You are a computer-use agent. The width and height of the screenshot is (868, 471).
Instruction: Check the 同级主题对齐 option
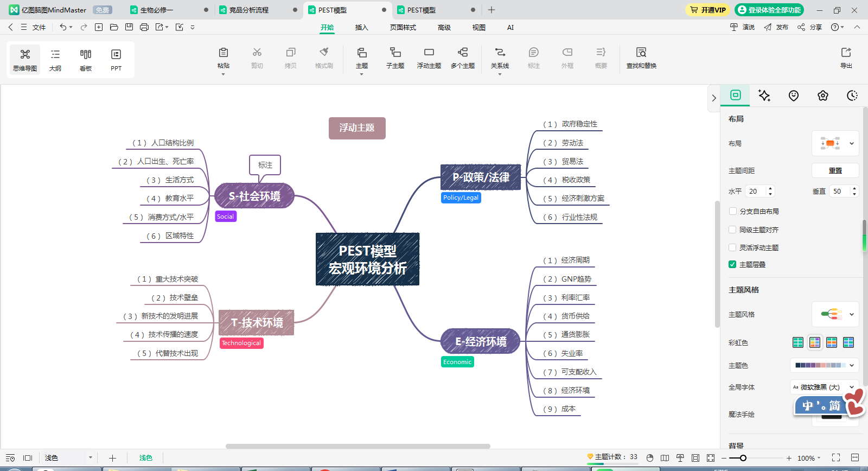point(732,230)
